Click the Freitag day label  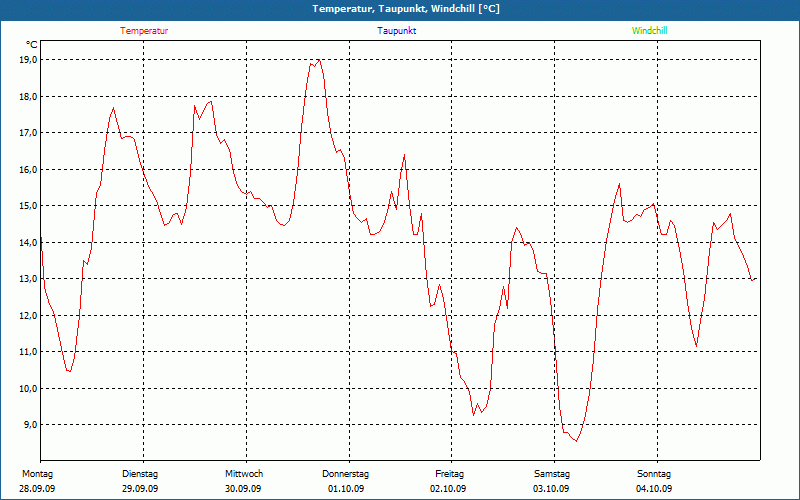click(x=449, y=474)
